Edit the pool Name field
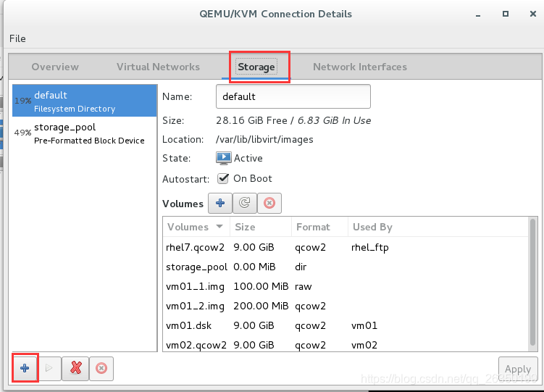Screen dimensions: 544x392 coord(293,96)
